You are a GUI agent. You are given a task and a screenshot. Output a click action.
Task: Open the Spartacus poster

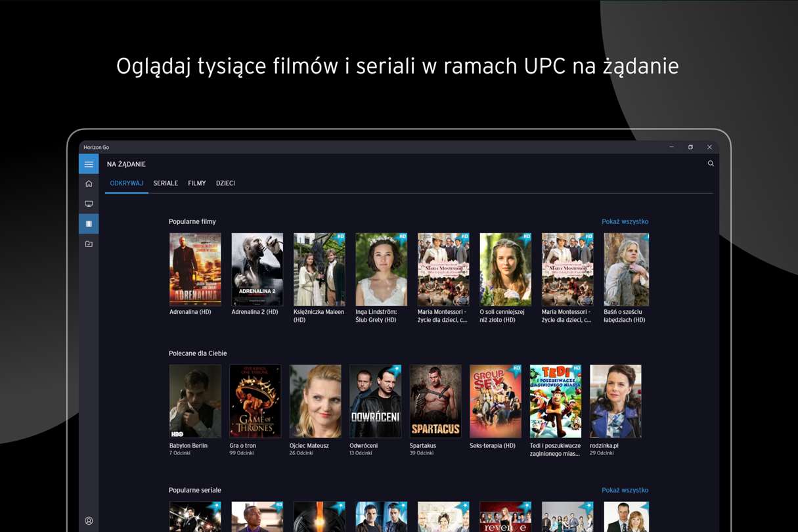click(x=435, y=401)
